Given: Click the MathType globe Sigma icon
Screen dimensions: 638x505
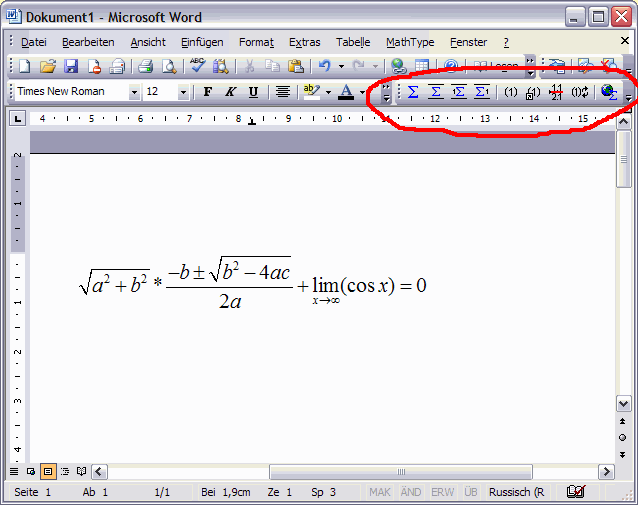Looking at the screenshot, I should pos(609,92).
